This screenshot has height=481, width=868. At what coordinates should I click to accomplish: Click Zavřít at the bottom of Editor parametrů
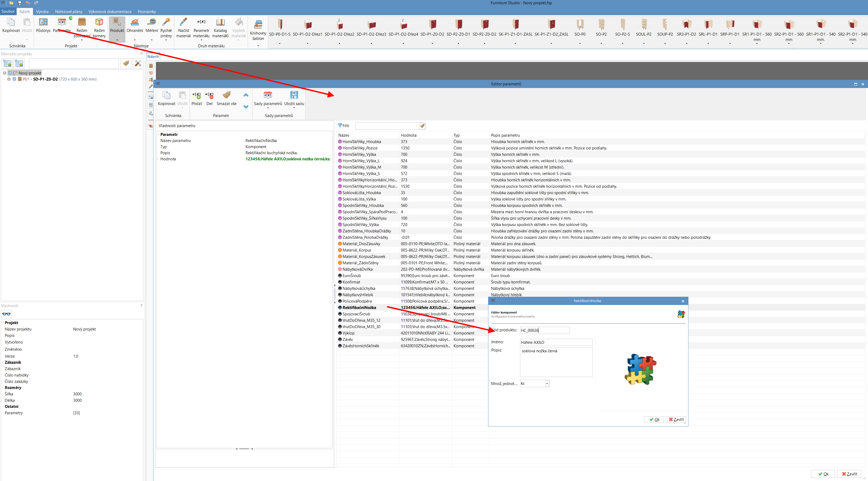(x=849, y=474)
